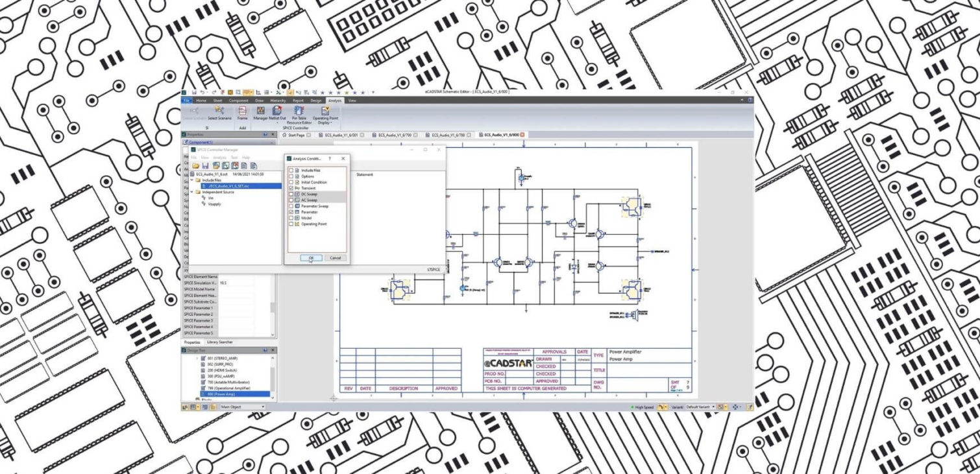
Task: Switch to the Design ribbon tab
Action: point(316,101)
